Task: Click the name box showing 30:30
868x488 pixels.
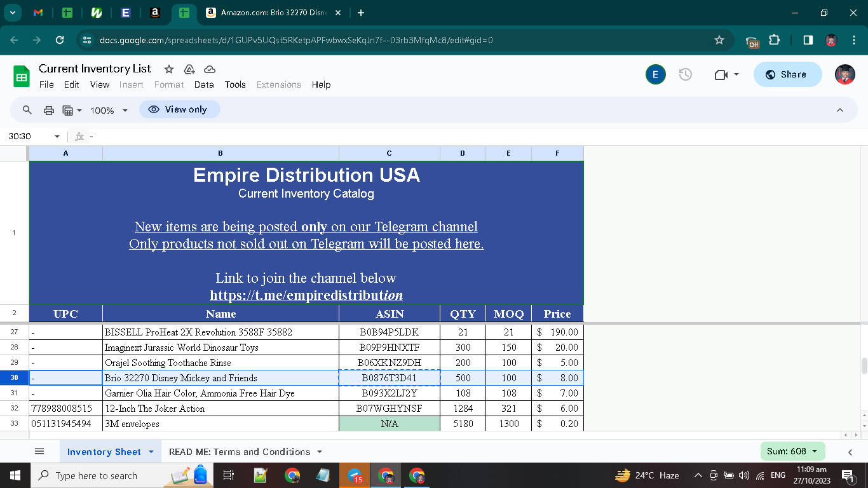Action: (28, 137)
